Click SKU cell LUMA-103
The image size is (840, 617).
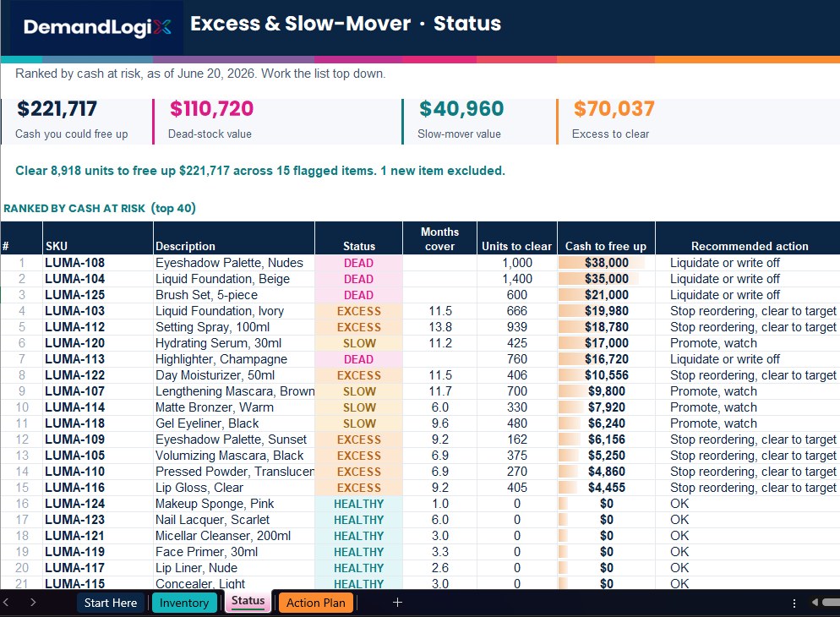[98, 311]
